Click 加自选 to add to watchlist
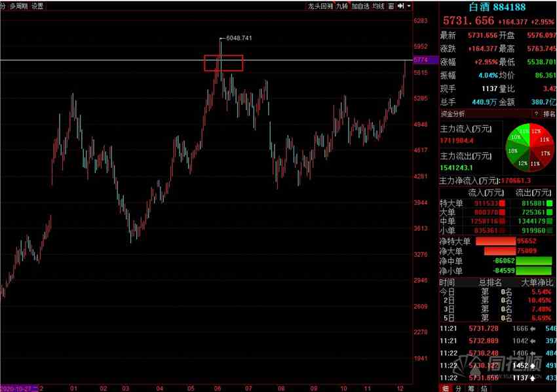This screenshot has height=392, width=557. pos(360,6)
